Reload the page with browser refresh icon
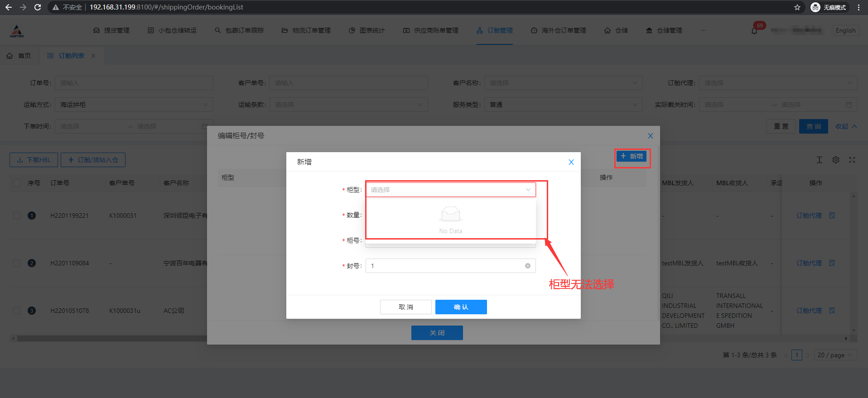Image resolution: width=868 pixels, height=398 pixels. click(38, 7)
